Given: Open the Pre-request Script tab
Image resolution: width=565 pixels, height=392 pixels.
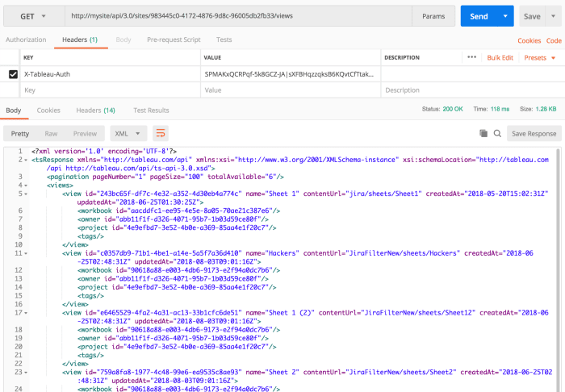Looking at the screenshot, I should pyautogui.click(x=174, y=40).
